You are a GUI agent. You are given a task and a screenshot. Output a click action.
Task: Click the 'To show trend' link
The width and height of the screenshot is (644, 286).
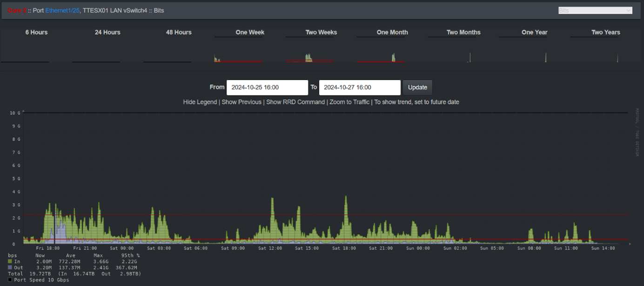416,102
